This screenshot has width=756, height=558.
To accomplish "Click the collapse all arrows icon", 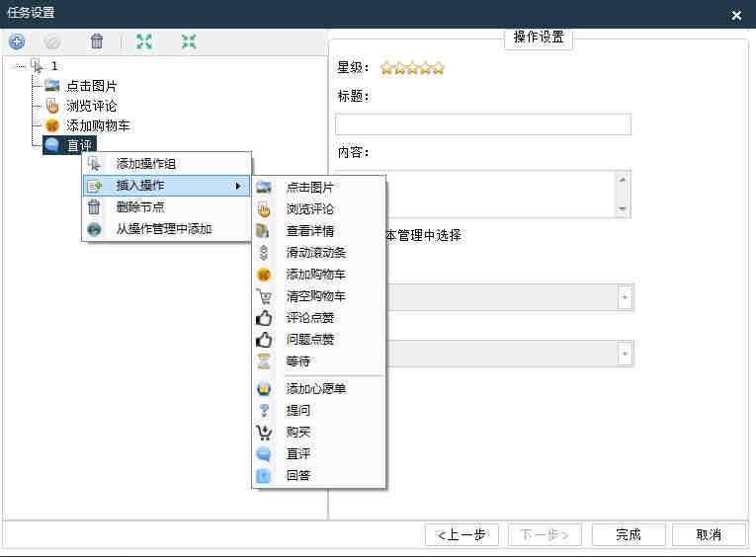I will coord(189,41).
